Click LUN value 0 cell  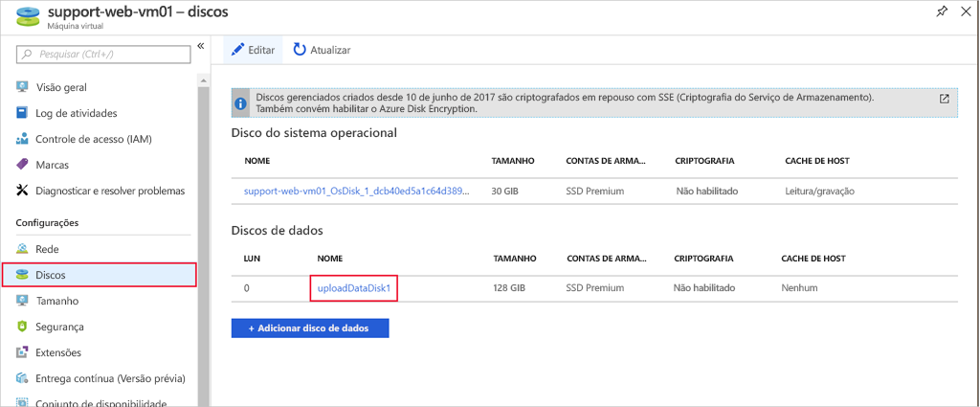(247, 288)
